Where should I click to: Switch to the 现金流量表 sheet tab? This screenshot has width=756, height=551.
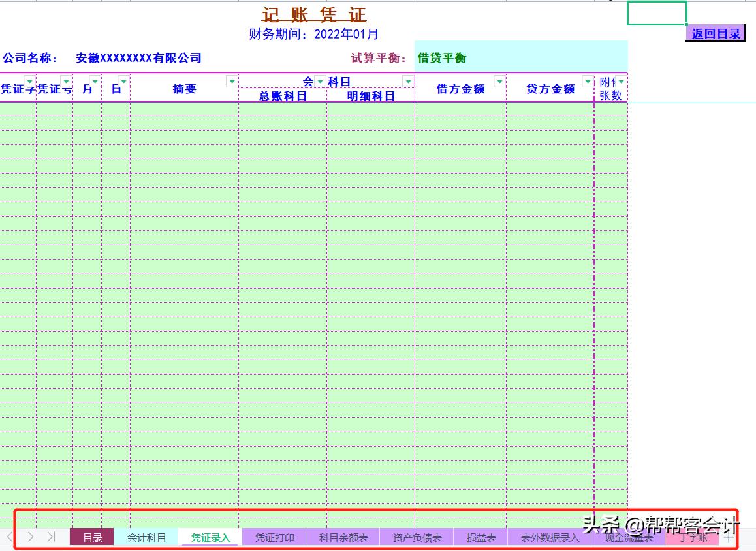(628, 537)
